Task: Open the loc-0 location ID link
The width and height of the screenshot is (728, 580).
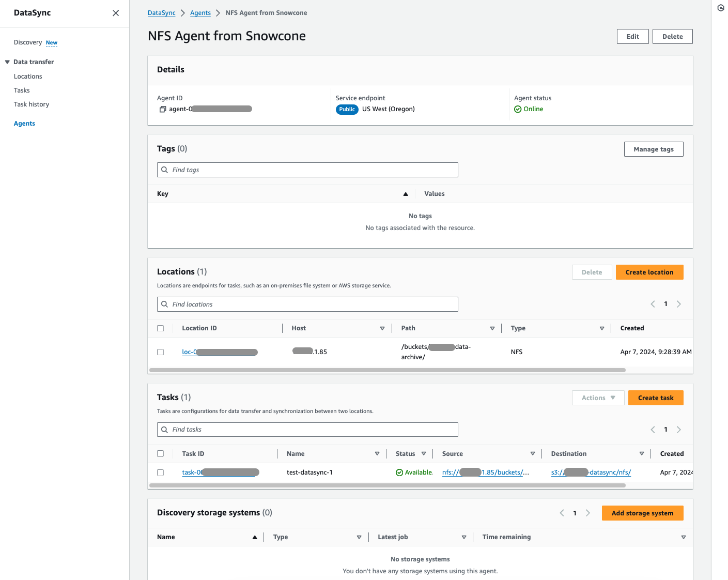Action: [x=220, y=352]
